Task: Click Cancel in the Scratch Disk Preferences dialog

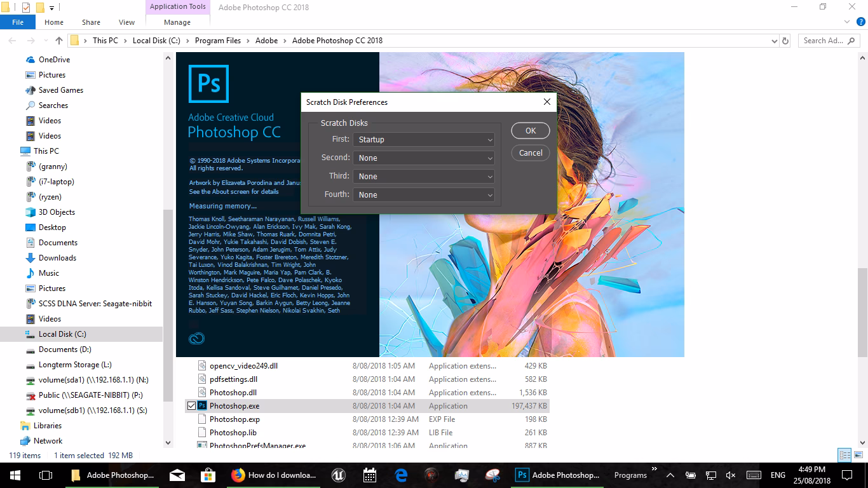Action: (530, 152)
